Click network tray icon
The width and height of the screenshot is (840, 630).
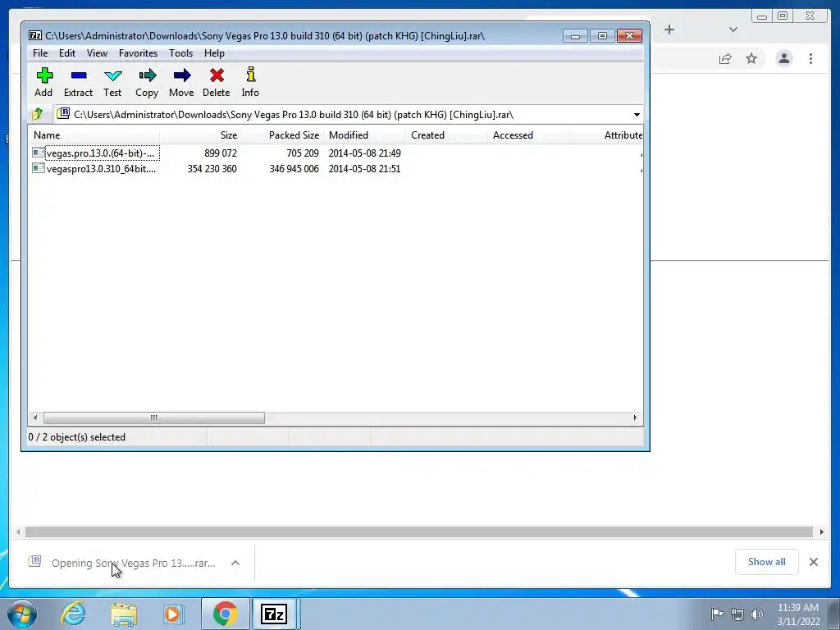(737, 614)
